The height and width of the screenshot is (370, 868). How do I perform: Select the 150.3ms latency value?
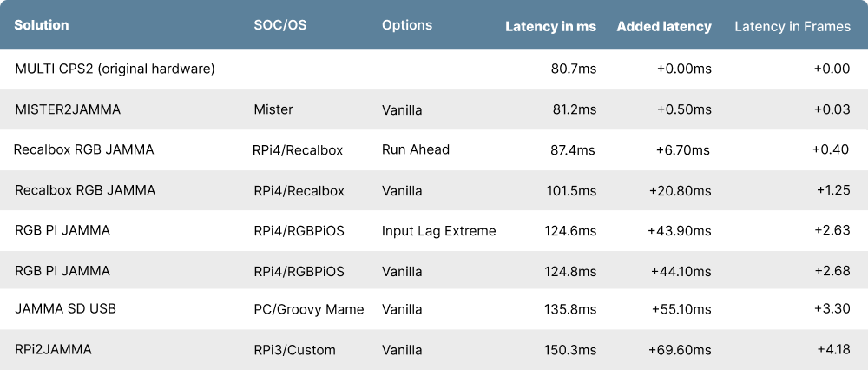tap(571, 350)
